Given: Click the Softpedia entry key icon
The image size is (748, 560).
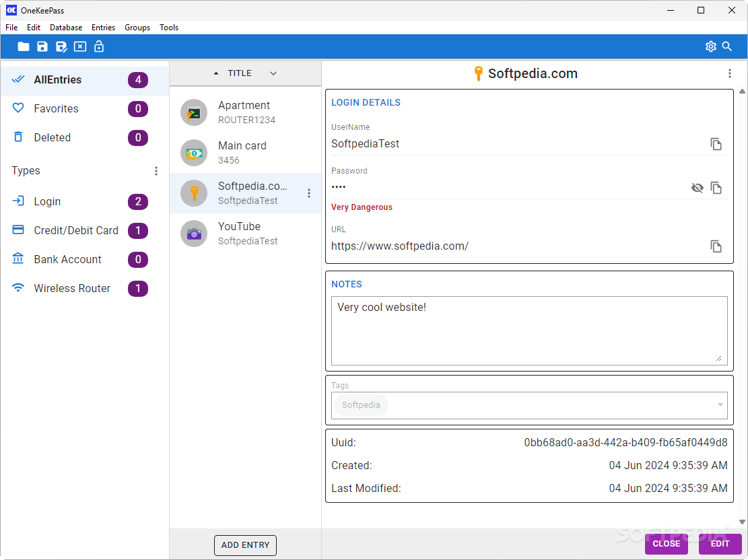Looking at the screenshot, I should [194, 193].
